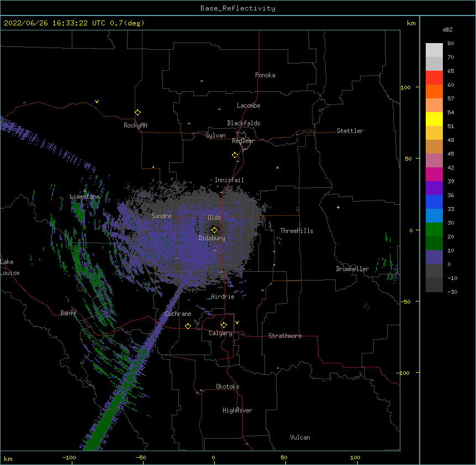
Task: Click the magenta 39-42 dBZ legend swatch
Action: [434, 174]
